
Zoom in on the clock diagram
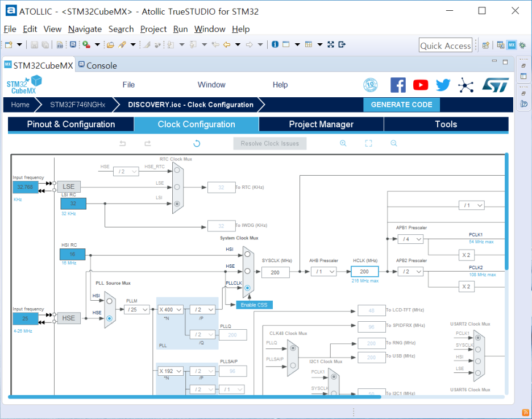(x=343, y=143)
